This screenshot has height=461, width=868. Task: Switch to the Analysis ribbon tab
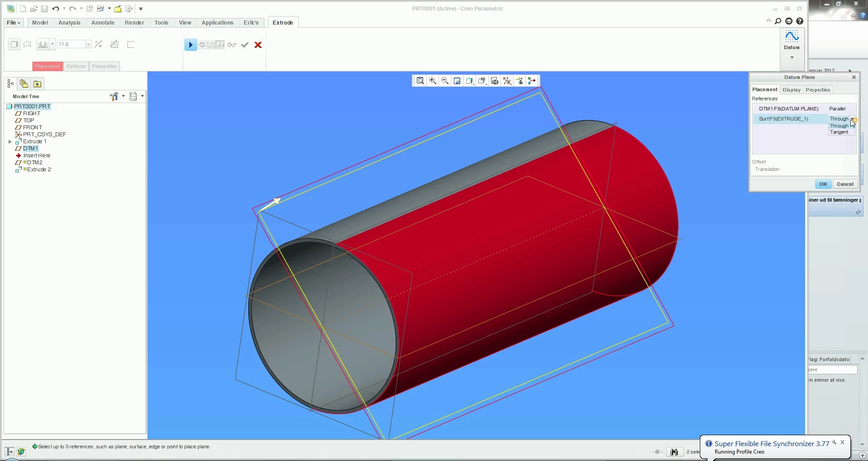click(69, 23)
